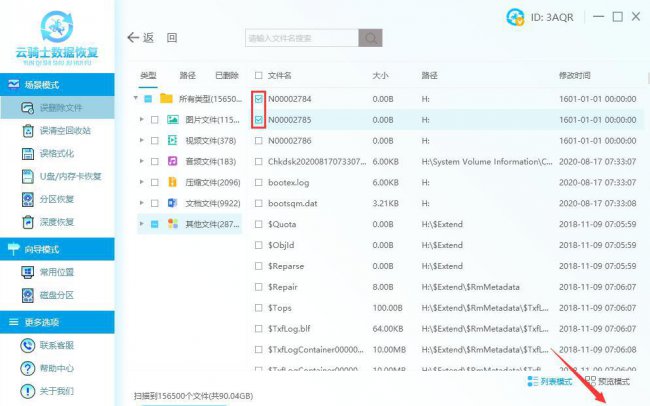Sort by the 修改时间 column header
This screenshot has width=650, height=406.
(x=575, y=75)
